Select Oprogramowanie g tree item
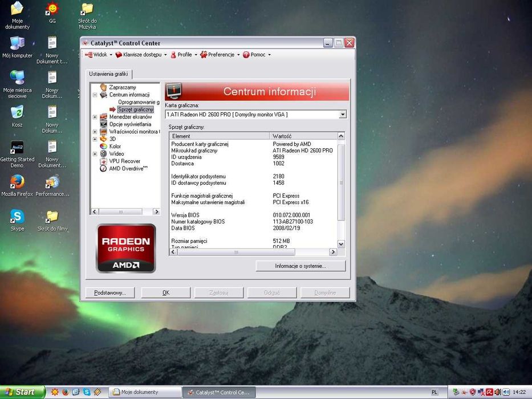 click(x=139, y=102)
